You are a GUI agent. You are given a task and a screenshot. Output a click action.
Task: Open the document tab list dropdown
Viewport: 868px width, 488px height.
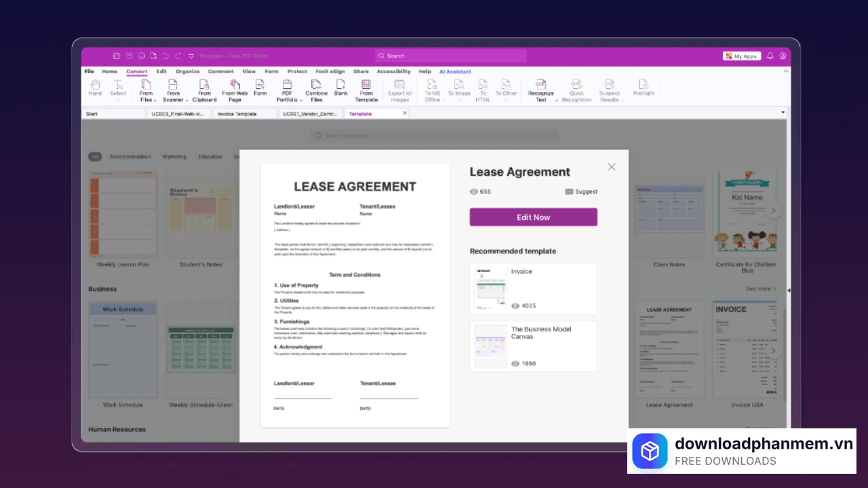pyautogui.click(x=783, y=113)
